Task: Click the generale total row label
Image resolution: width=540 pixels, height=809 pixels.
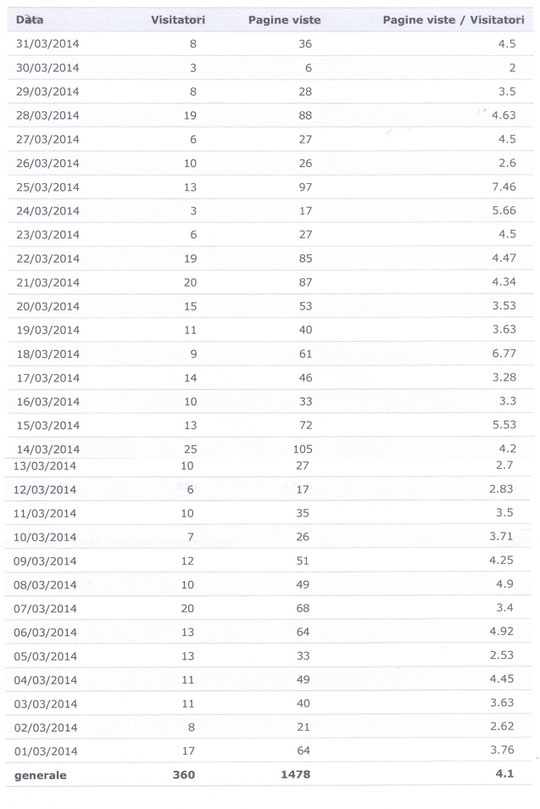Action: (40, 775)
